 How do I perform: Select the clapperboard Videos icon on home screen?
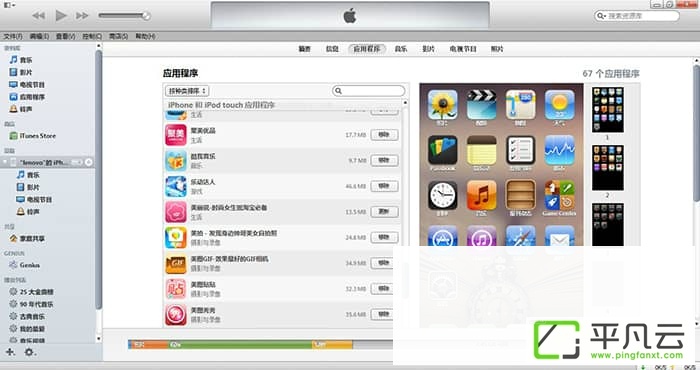481,104
